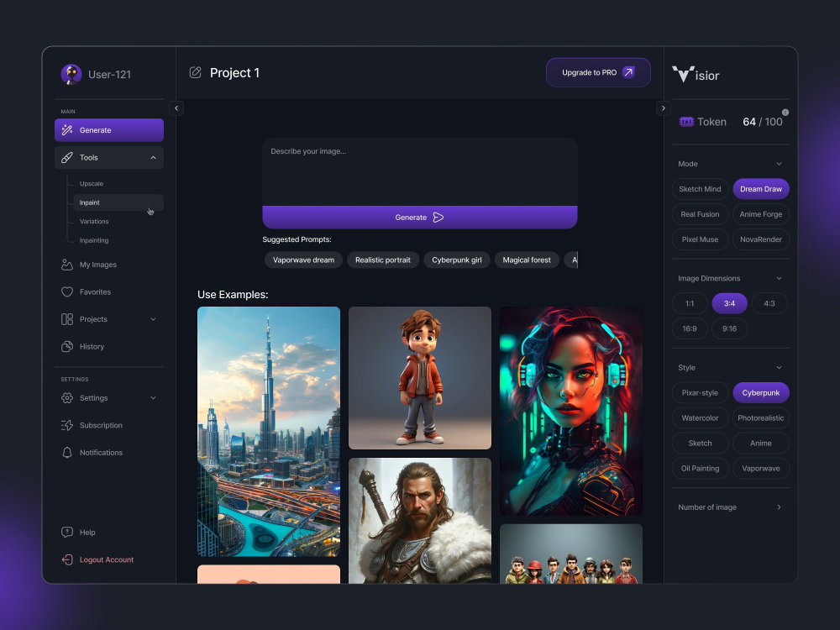
Task: Collapse the Tools submenu chevron
Action: click(x=153, y=158)
